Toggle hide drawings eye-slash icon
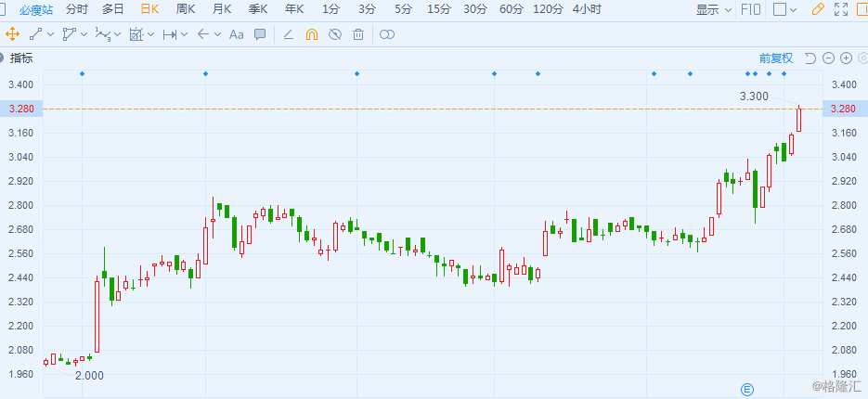The height and width of the screenshot is (399, 868). click(x=335, y=34)
